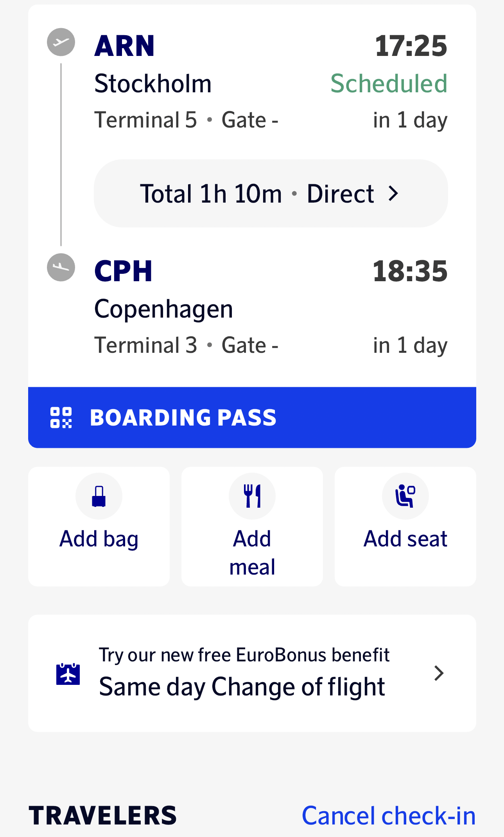Tap Cancel check-in link

(389, 816)
